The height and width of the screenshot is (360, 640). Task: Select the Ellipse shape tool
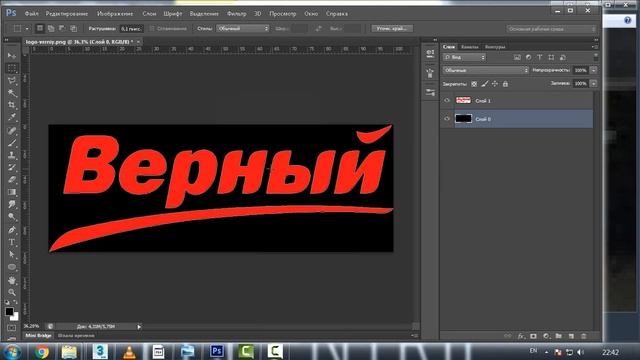[12, 267]
